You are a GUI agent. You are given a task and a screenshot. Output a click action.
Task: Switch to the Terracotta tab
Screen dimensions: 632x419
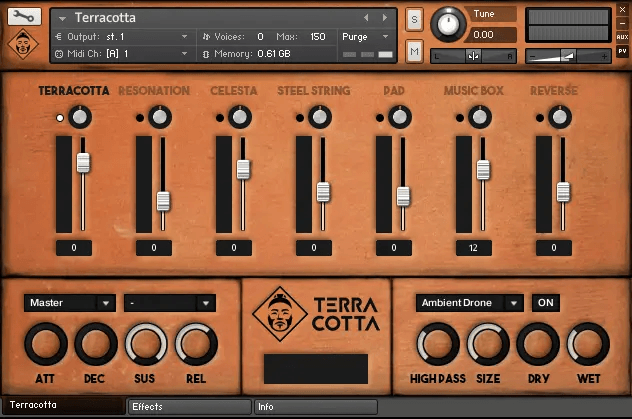click(64, 405)
